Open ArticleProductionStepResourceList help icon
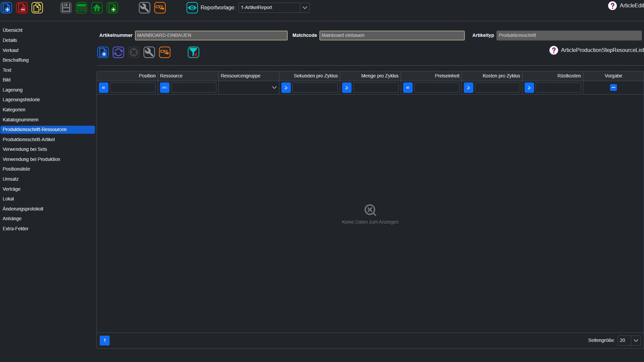Viewport: 644px width, 362px height. 554,50
